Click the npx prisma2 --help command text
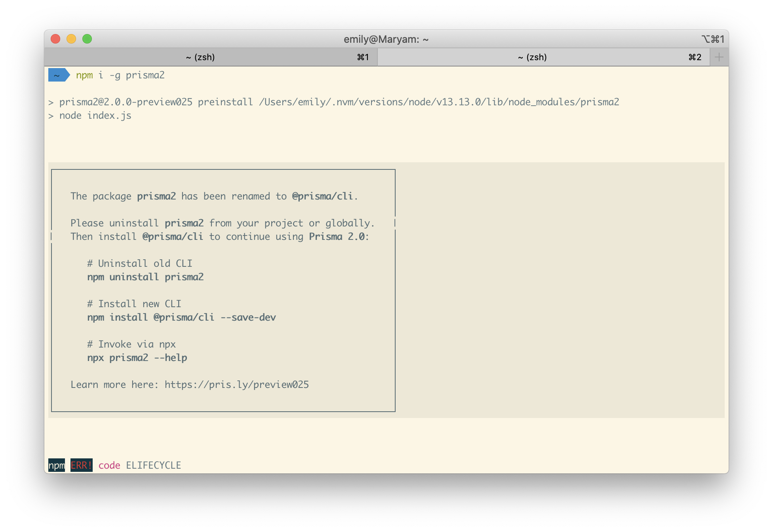Viewport: 773px width, 532px height. (137, 357)
